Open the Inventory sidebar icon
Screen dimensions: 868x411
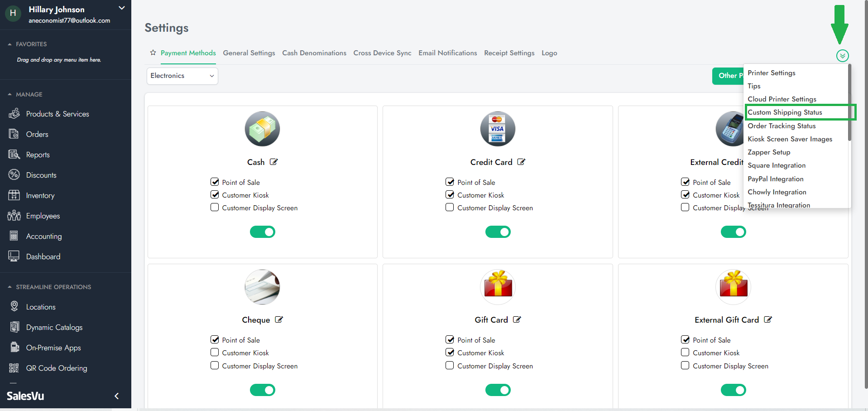click(x=14, y=195)
